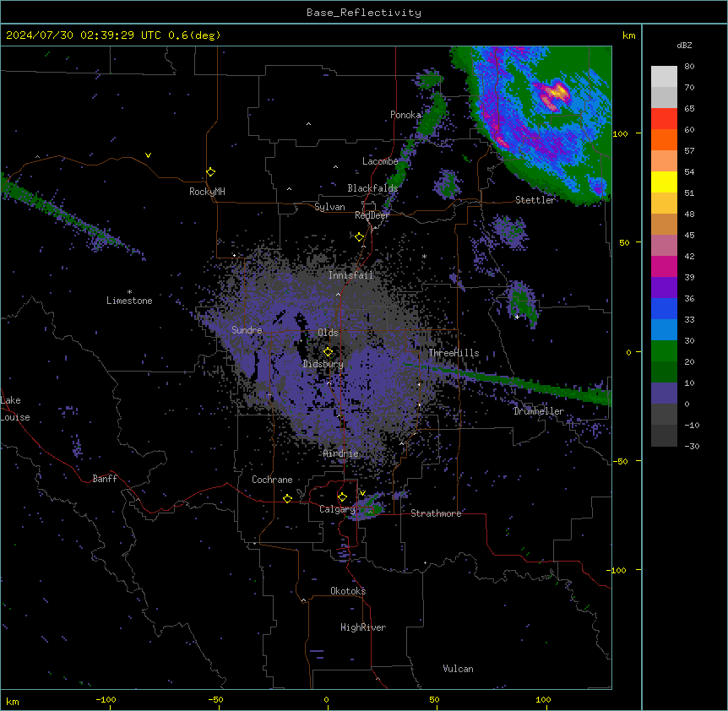Viewport: 728px width, 711px height.
Task: Select the slate purple 0-10 dBZ swatch
Action: [664, 393]
